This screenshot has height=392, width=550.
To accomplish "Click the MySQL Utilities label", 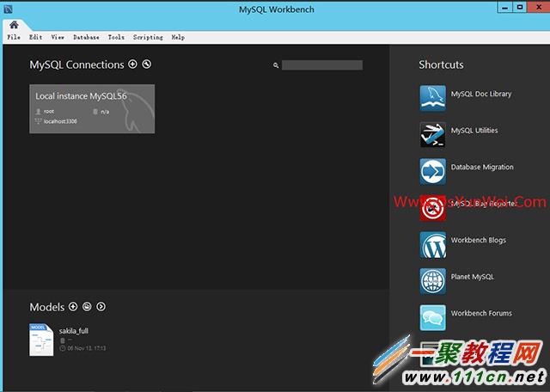I will 474,131.
